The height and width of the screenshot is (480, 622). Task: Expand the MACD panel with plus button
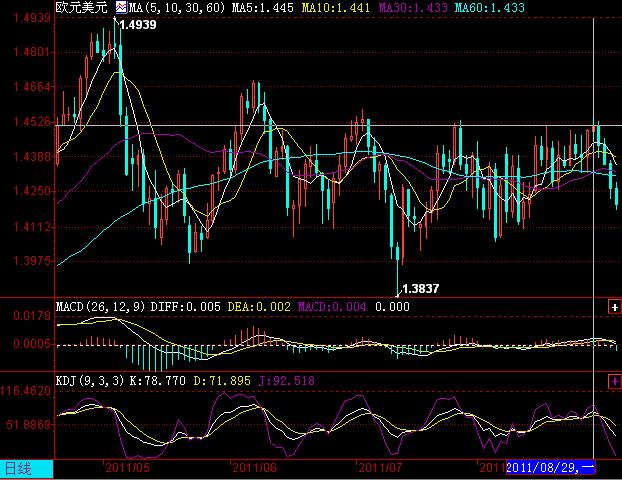click(x=614, y=307)
